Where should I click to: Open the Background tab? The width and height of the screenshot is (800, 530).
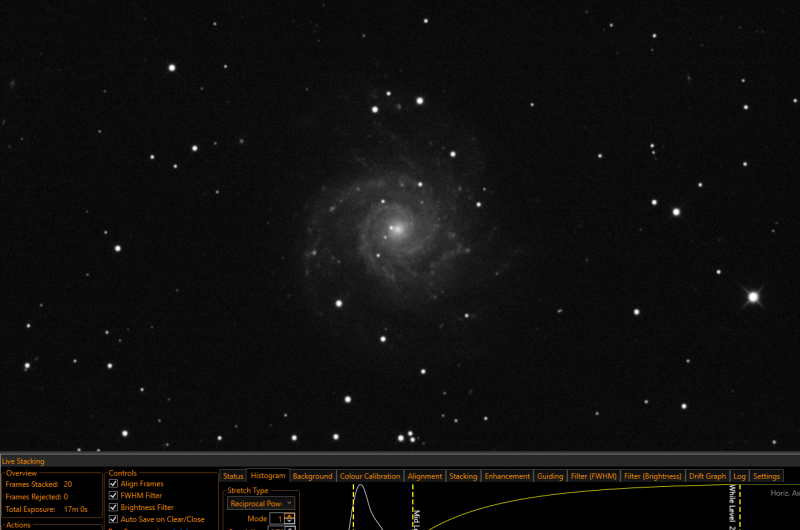(x=312, y=476)
